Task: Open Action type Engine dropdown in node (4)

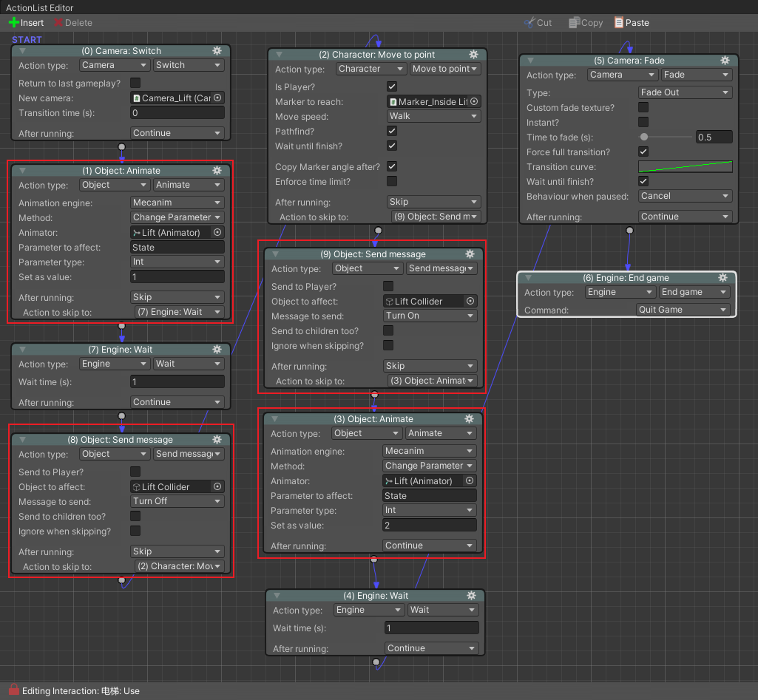Action: click(x=369, y=610)
